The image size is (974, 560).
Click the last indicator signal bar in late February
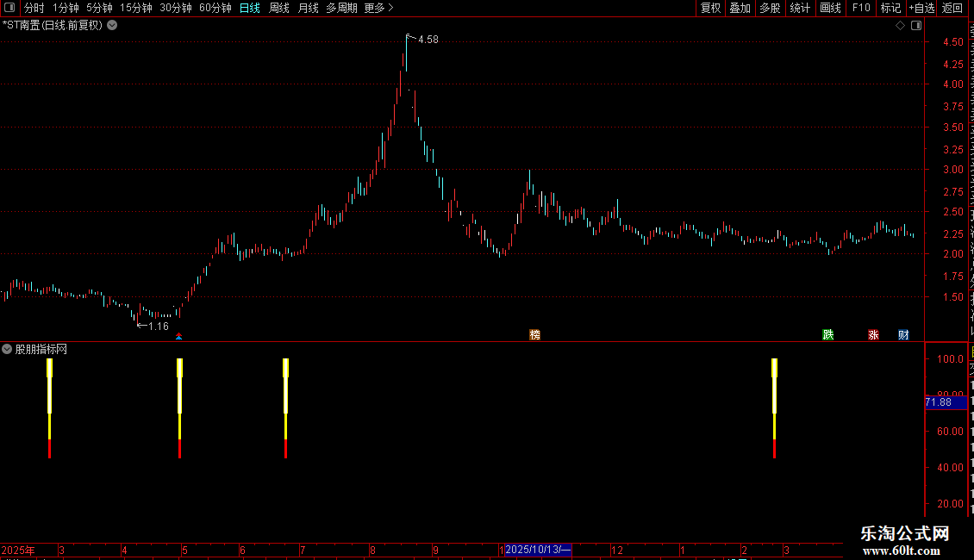(775, 408)
